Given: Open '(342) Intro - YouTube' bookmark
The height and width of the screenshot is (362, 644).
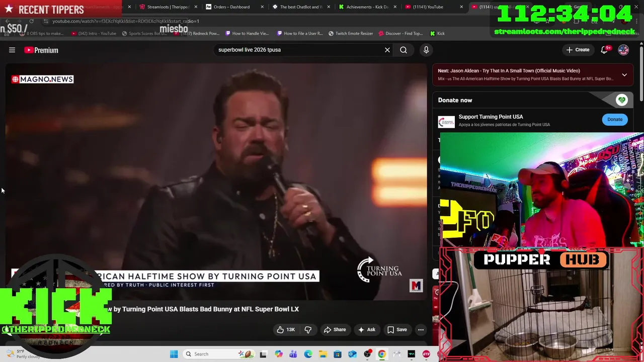Looking at the screenshot, I should click(94, 34).
